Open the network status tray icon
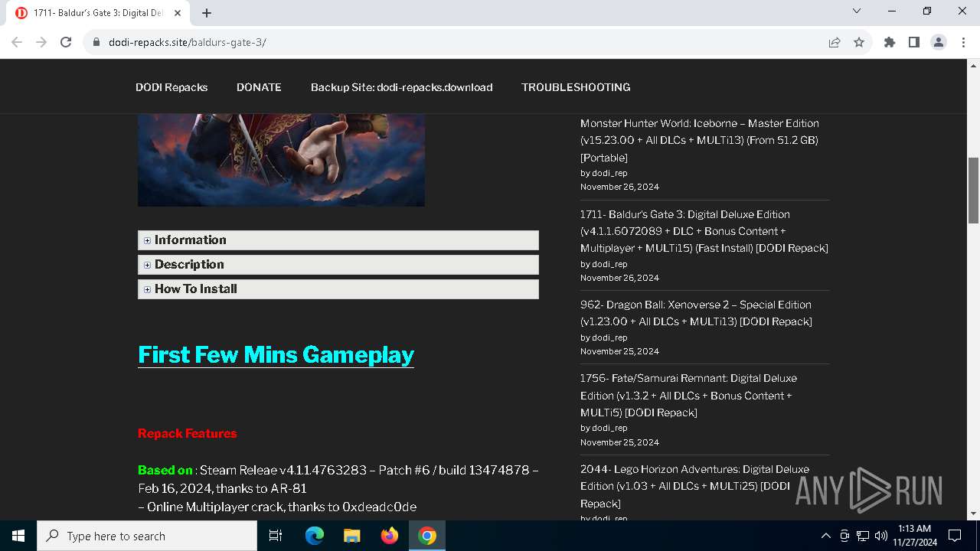 click(863, 536)
